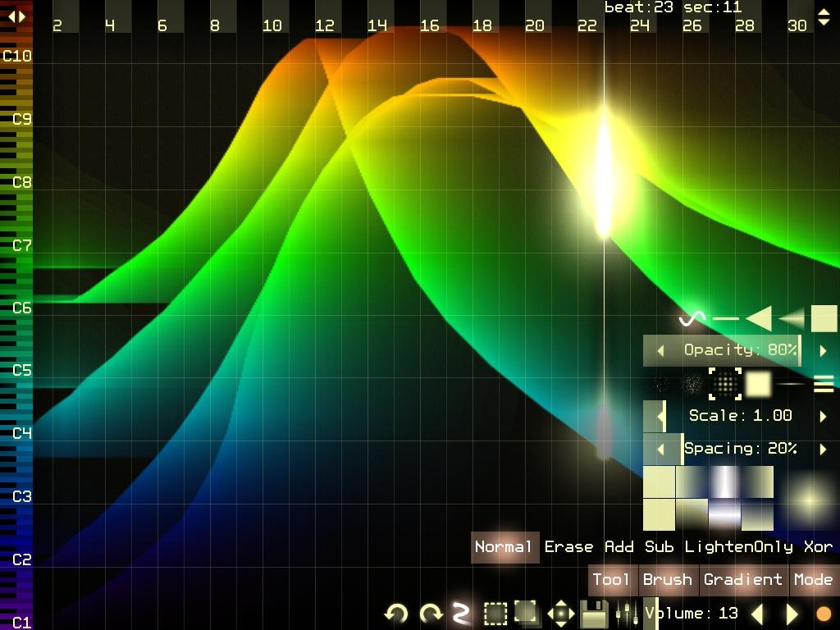Choose the dashed rectangle selection tool
Viewport: 840px width, 630px height.
tap(495, 614)
